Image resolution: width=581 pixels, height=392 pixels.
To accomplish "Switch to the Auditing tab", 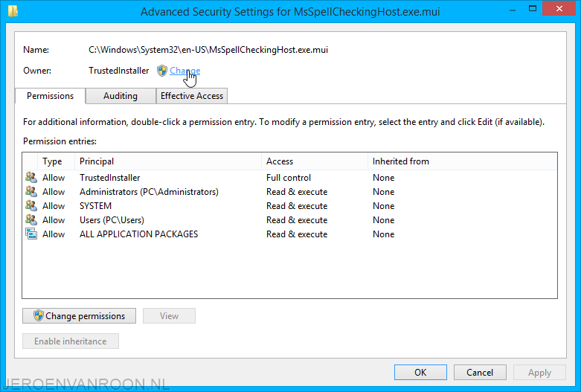I will point(121,96).
